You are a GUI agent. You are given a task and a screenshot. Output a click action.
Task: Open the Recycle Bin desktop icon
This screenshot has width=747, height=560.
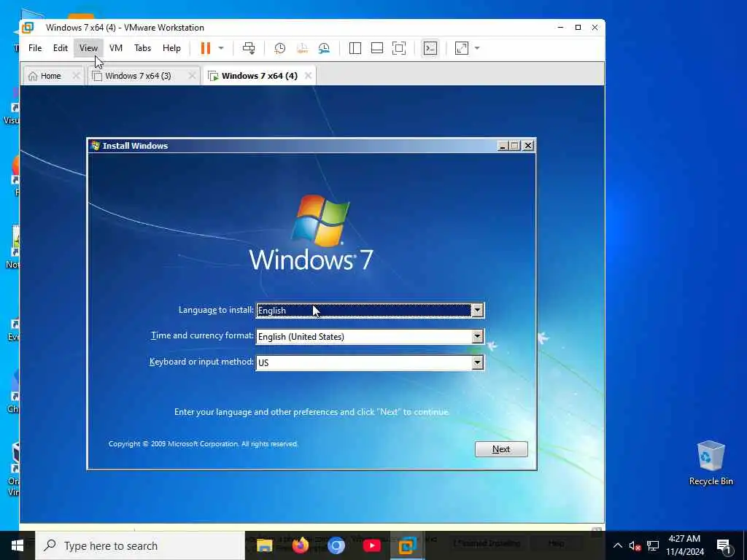[x=711, y=463]
